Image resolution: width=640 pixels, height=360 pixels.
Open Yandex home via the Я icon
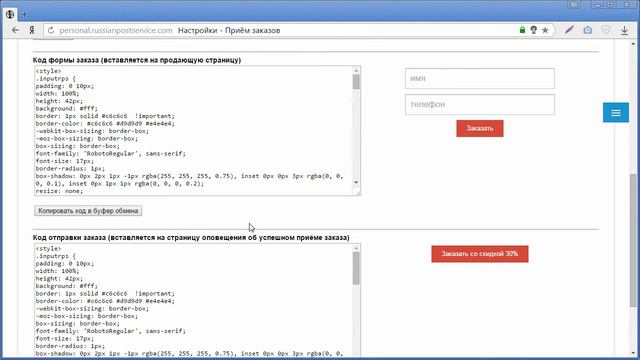point(32,30)
